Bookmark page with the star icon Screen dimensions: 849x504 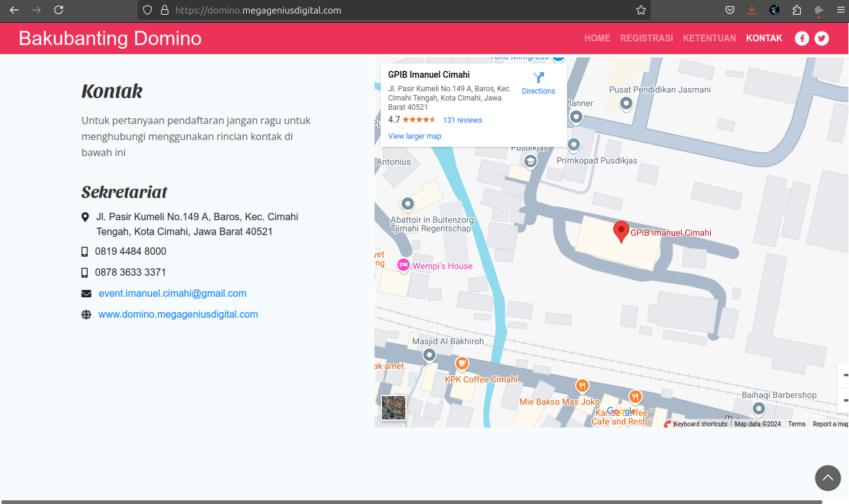[x=641, y=10]
